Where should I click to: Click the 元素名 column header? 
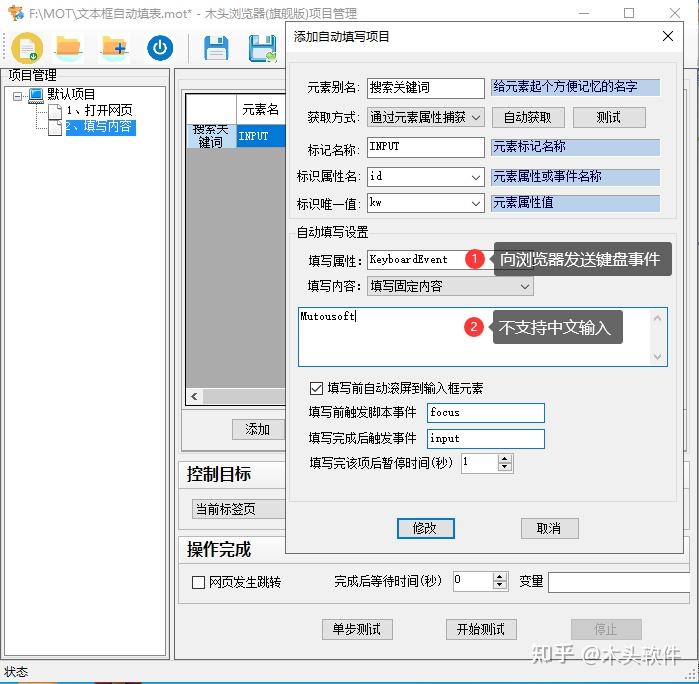click(x=261, y=110)
